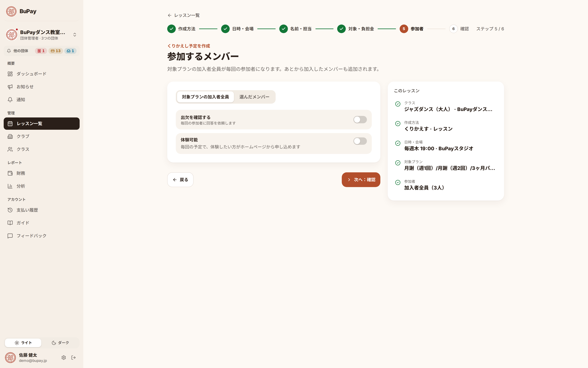Switch to ライト theme

23,343
